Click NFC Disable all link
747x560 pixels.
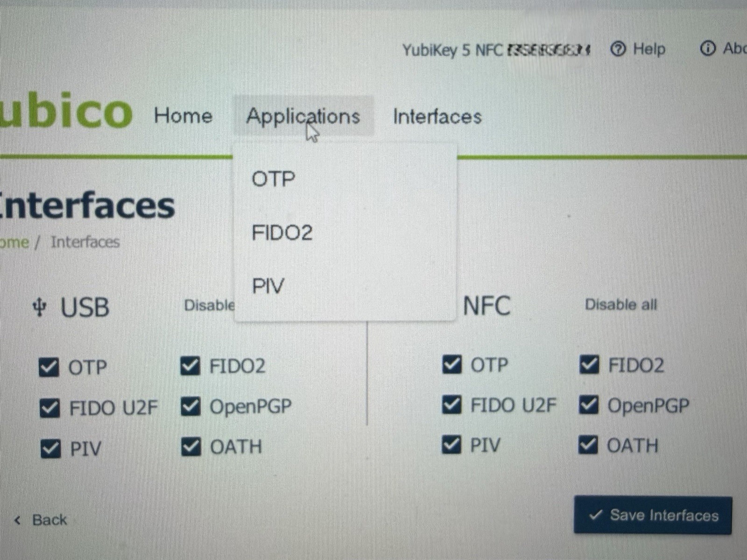[620, 305]
